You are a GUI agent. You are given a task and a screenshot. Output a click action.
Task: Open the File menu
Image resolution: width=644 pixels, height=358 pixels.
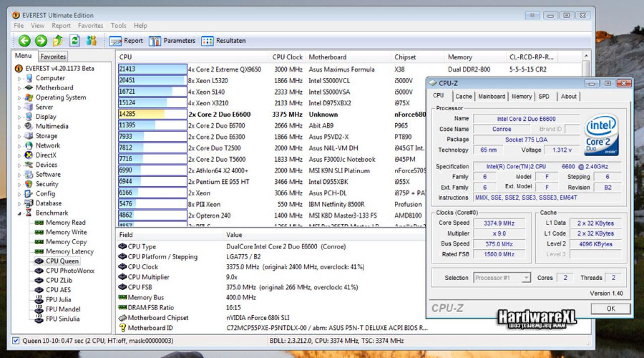pos(19,26)
